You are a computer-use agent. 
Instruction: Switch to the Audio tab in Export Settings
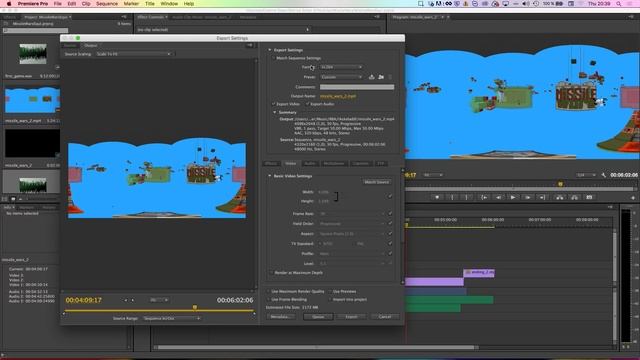(x=310, y=164)
